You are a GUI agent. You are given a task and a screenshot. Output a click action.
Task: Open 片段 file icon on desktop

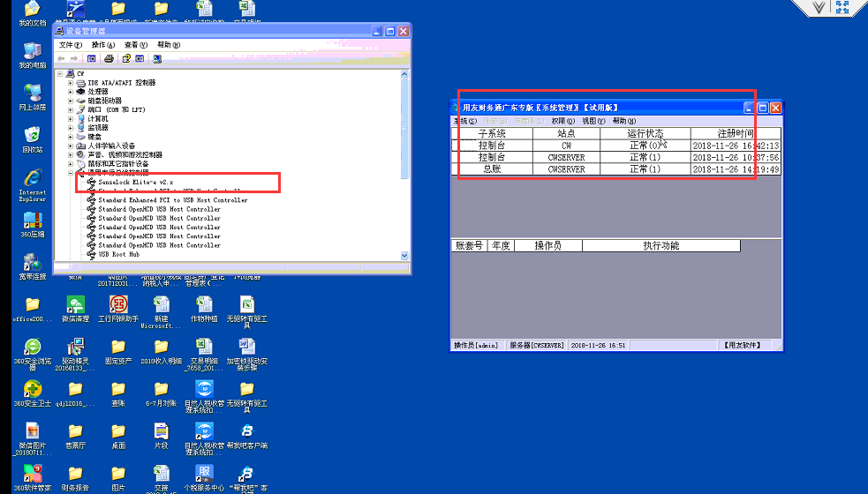(x=161, y=436)
